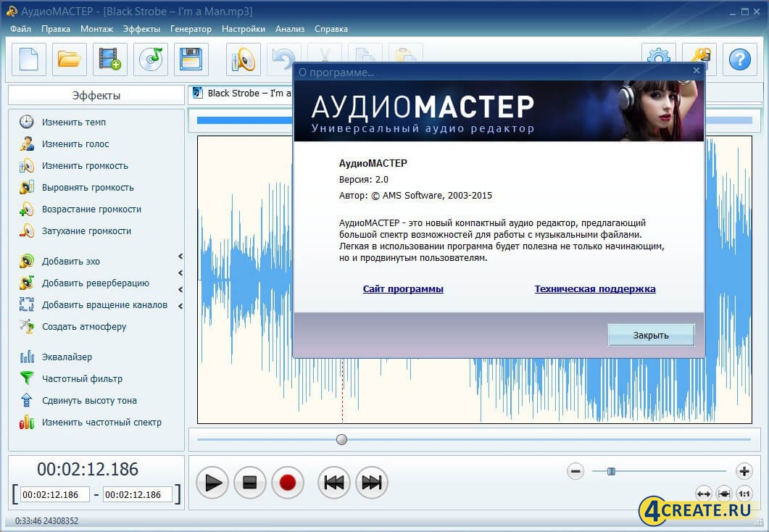Open the Сайт программы link
769x532 pixels.
coord(403,288)
